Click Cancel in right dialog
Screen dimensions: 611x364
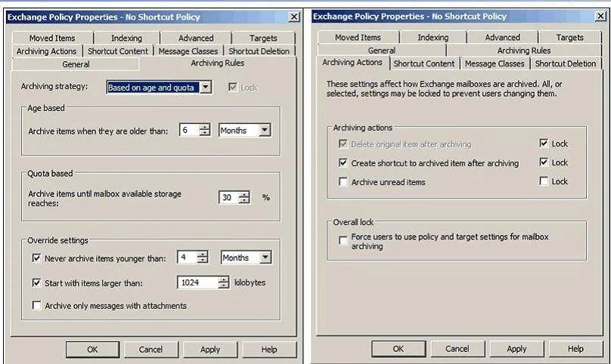(457, 348)
